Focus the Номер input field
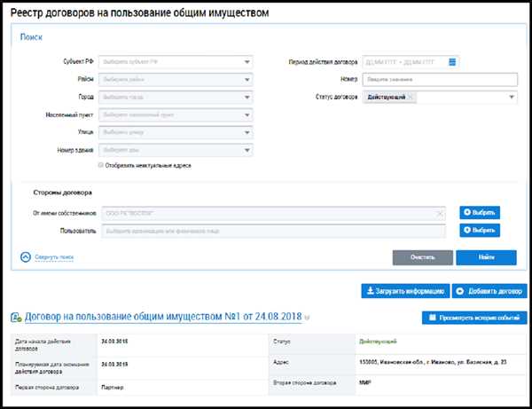Screen dimensions: 532x409 coord(440,80)
